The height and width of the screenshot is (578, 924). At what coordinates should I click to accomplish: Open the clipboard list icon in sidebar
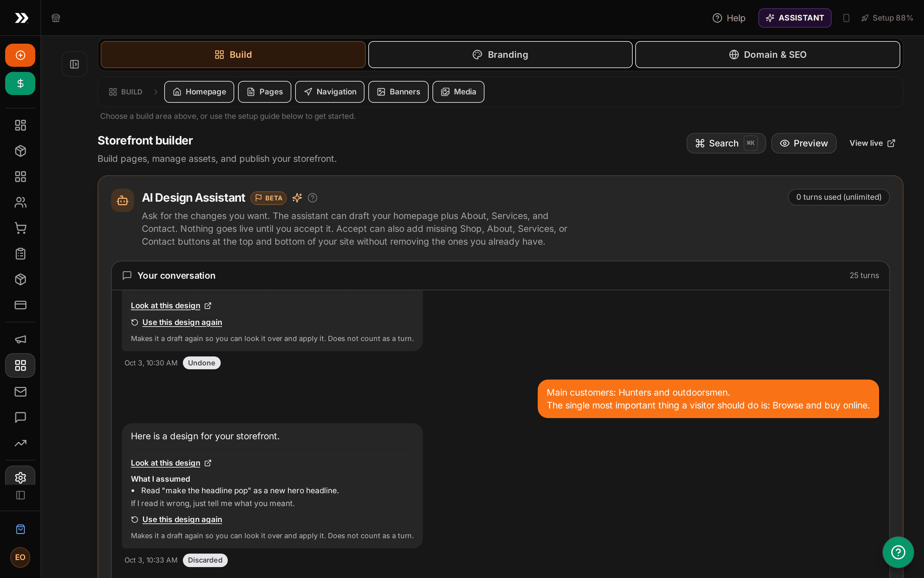click(20, 253)
